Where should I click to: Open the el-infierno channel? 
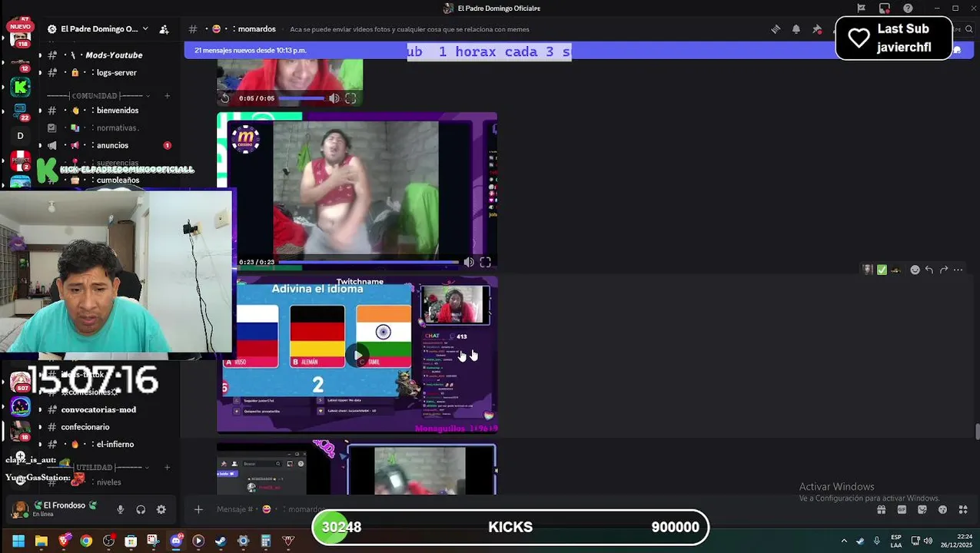point(108,444)
